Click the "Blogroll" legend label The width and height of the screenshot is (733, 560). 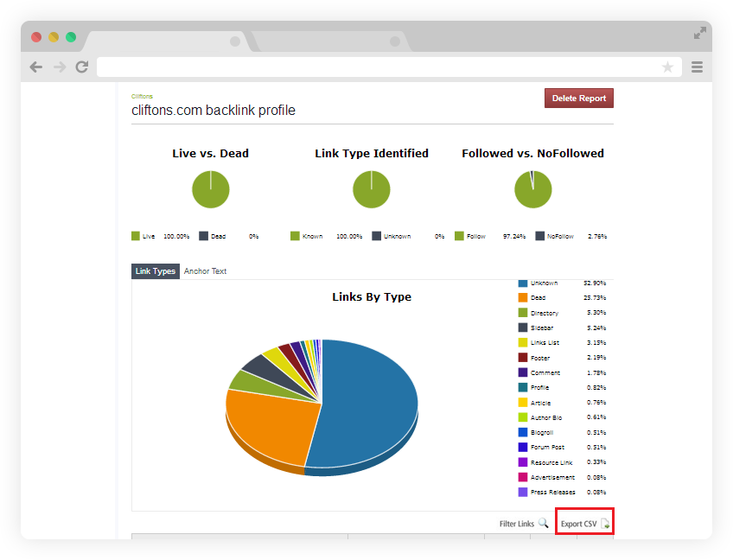tap(542, 433)
